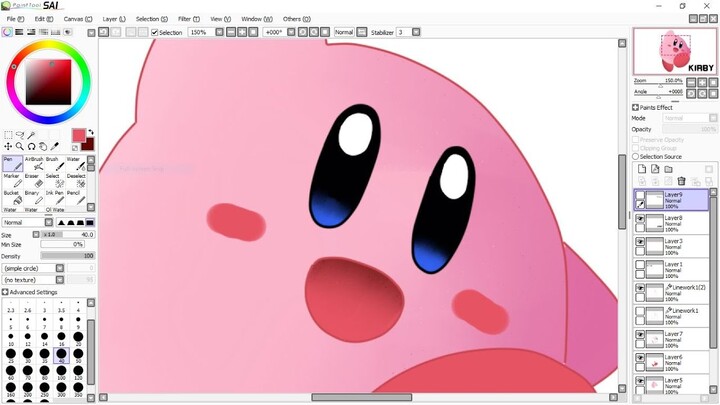Enable the Selection Source radio button
This screenshot has height=405, width=720.
click(x=636, y=157)
